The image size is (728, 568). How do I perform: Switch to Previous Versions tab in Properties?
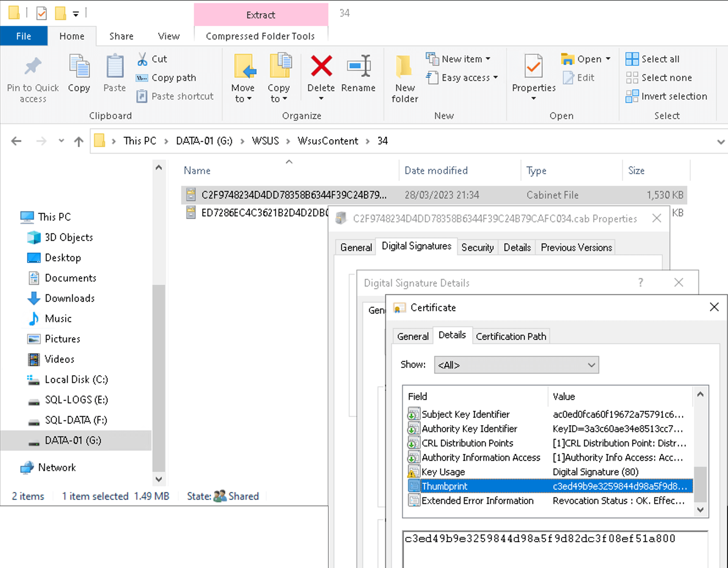pos(576,248)
